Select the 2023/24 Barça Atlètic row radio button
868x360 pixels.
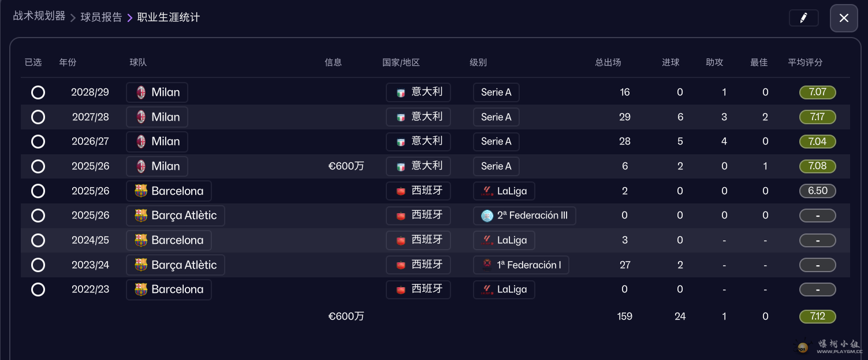click(x=38, y=265)
